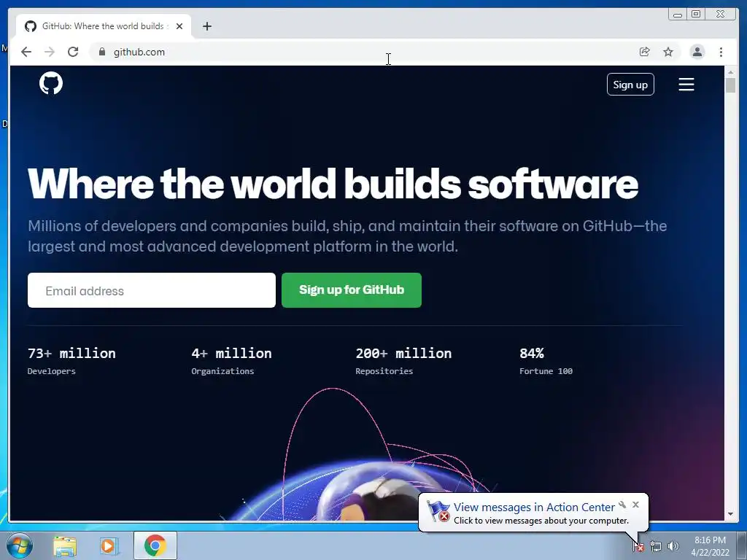This screenshot has height=560, width=747.
Task: Open Windows Explorer from the taskbar
Action: pyautogui.click(x=65, y=545)
